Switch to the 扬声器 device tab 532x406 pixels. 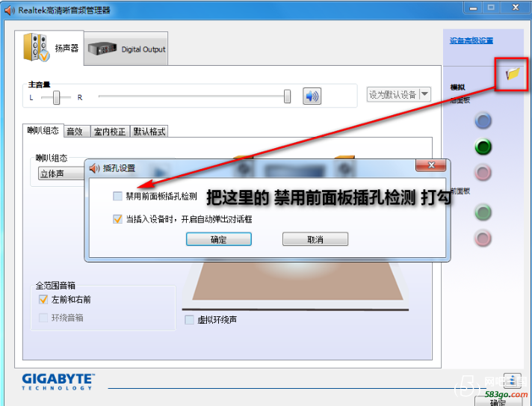point(49,48)
